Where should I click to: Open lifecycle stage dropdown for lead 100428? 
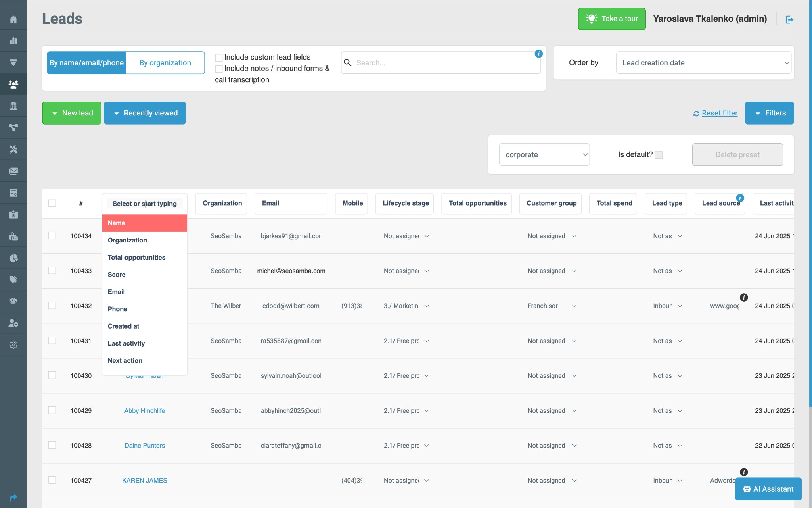pyautogui.click(x=406, y=446)
